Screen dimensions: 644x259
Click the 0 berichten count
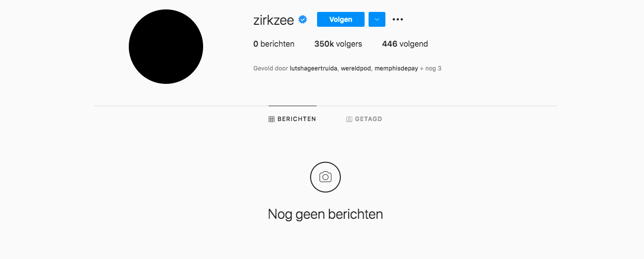click(x=274, y=44)
